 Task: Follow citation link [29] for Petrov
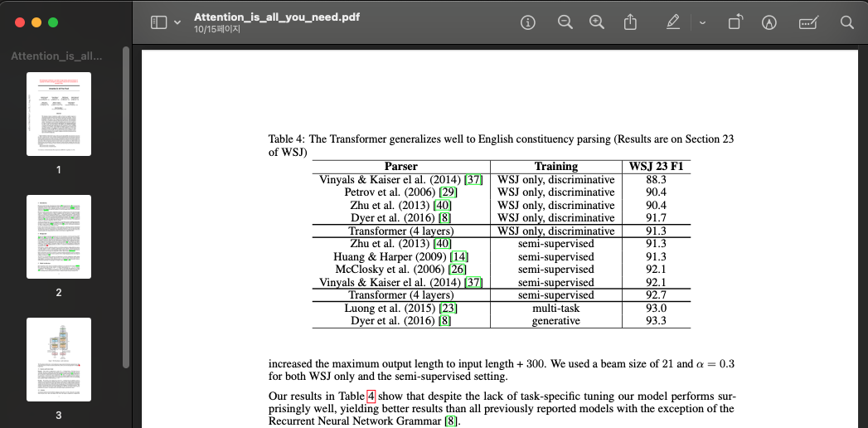coord(448,192)
